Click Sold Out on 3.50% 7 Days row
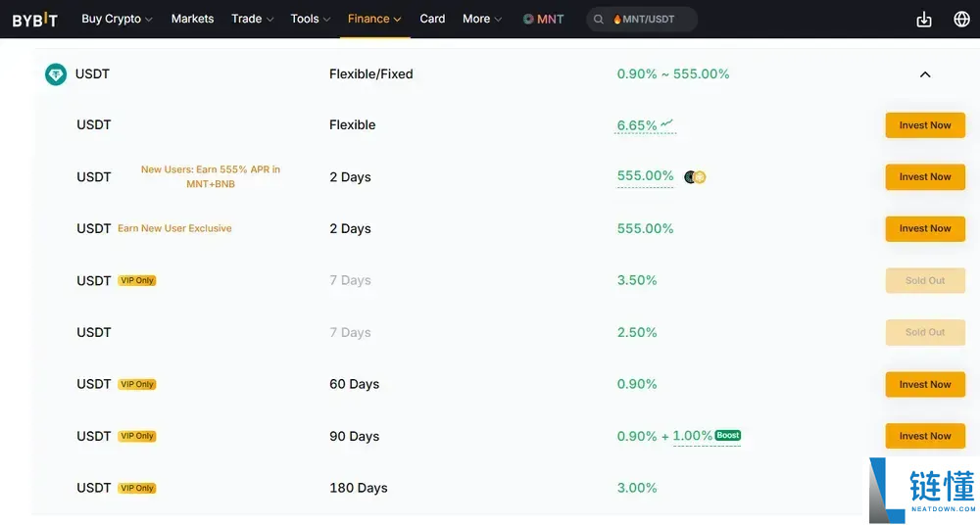Screen dimensions: 980x525 tap(925, 281)
